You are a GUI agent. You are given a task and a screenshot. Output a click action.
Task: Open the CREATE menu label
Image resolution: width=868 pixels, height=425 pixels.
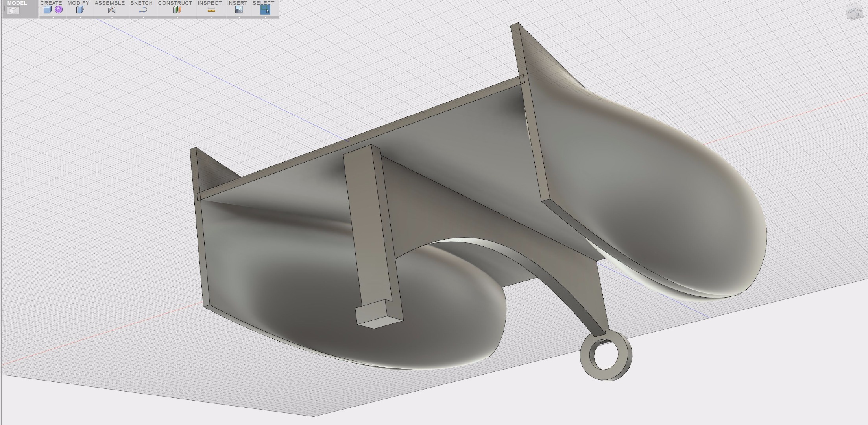[51, 3]
